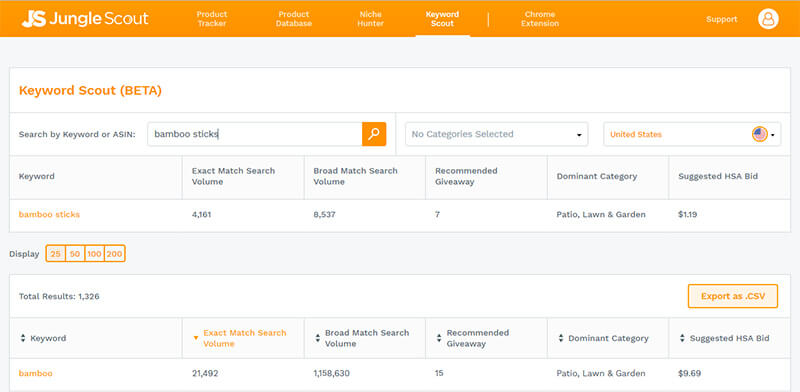Image resolution: width=800 pixels, height=392 pixels.
Task: Select the Keyword Scout tab
Action: coord(442,19)
